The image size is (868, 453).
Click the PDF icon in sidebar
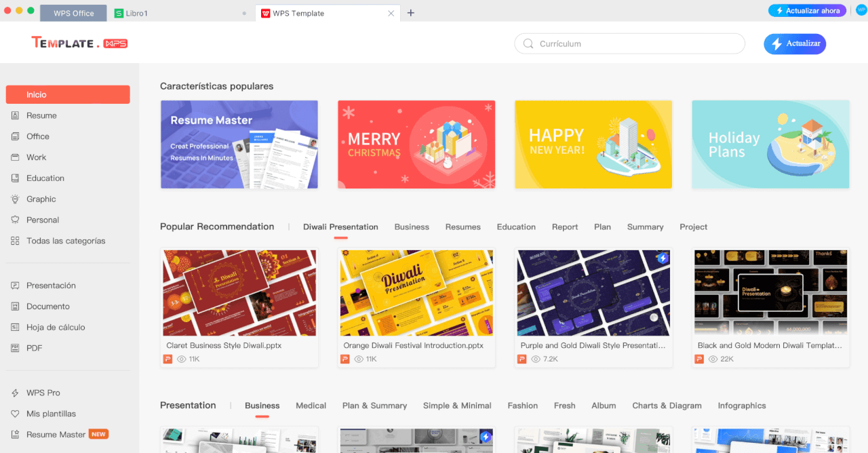coord(15,349)
